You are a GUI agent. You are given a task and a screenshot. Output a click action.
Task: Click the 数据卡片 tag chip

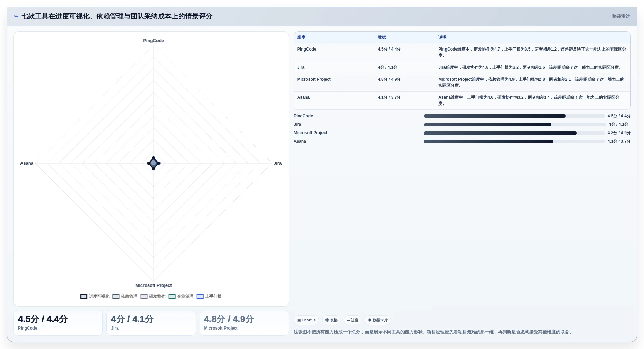(378, 320)
